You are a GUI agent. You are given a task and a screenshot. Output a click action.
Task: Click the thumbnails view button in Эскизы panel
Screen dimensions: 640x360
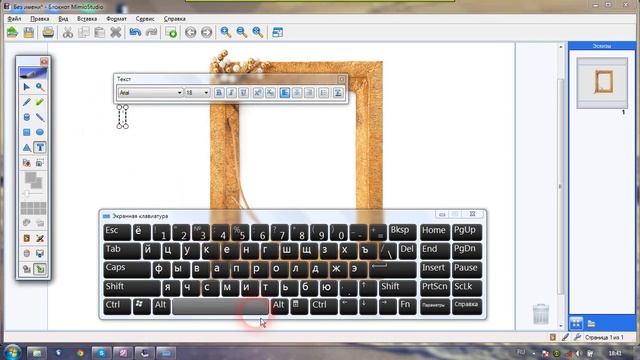(x=576, y=323)
